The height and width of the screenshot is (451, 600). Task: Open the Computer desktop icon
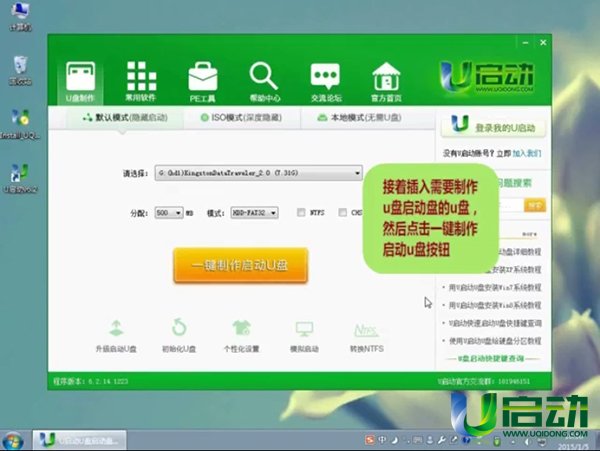(20, 15)
